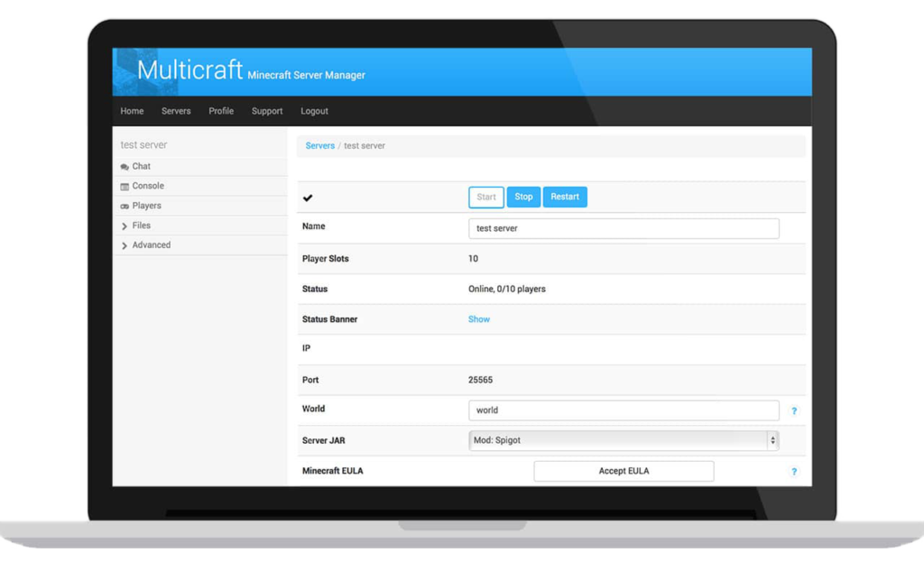Click the port value 25565
This screenshot has height=562, width=924.
pos(480,380)
